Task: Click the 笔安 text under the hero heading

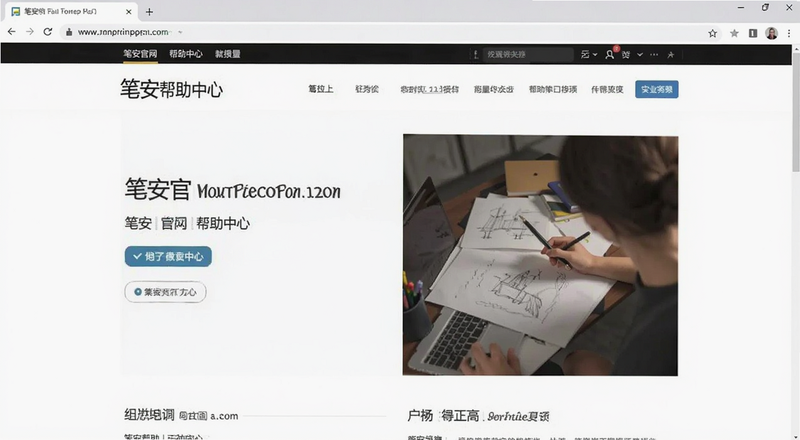Action: click(138, 223)
